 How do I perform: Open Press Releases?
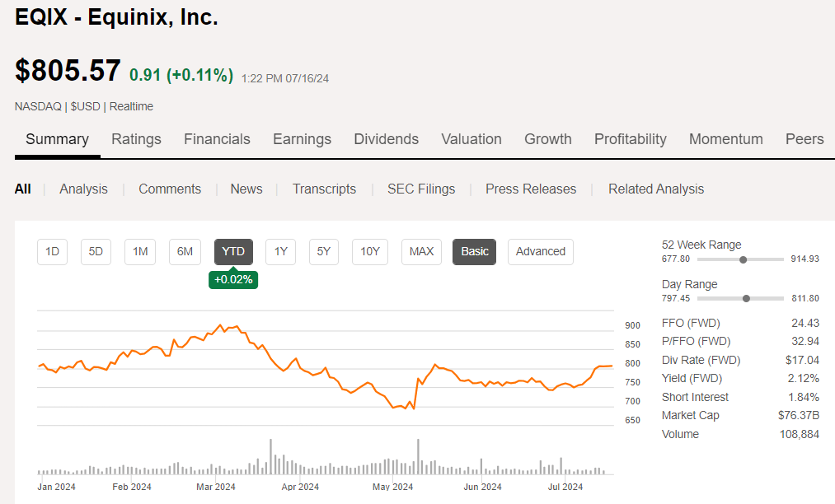coord(530,189)
